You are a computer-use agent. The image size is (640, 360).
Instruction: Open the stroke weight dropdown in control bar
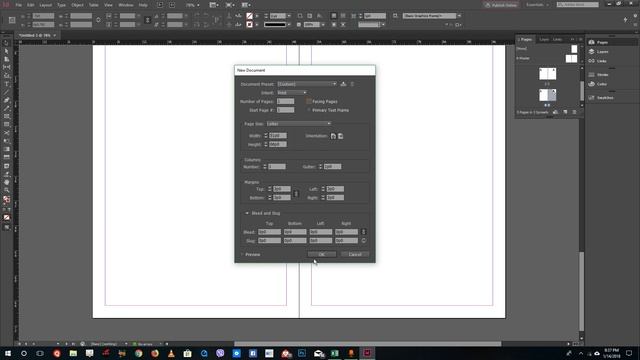tap(289, 16)
